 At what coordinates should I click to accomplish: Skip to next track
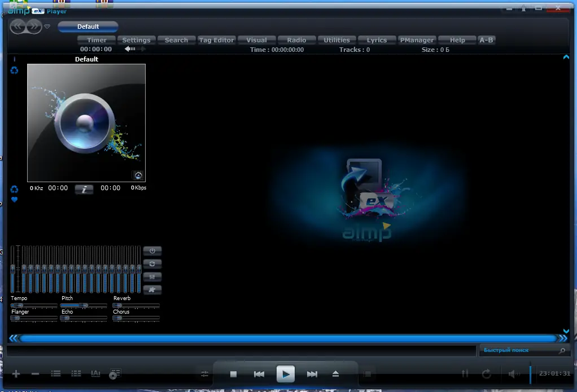coord(312,374)
